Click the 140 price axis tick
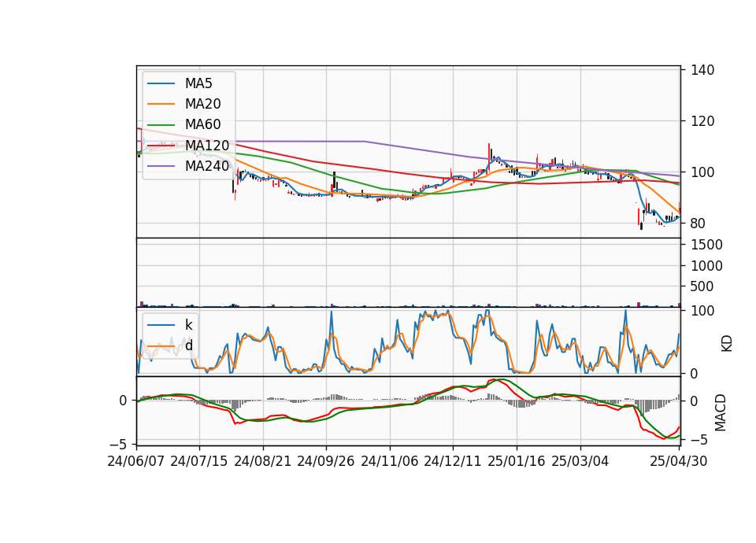The image size is (756, 543). point(702,70)
